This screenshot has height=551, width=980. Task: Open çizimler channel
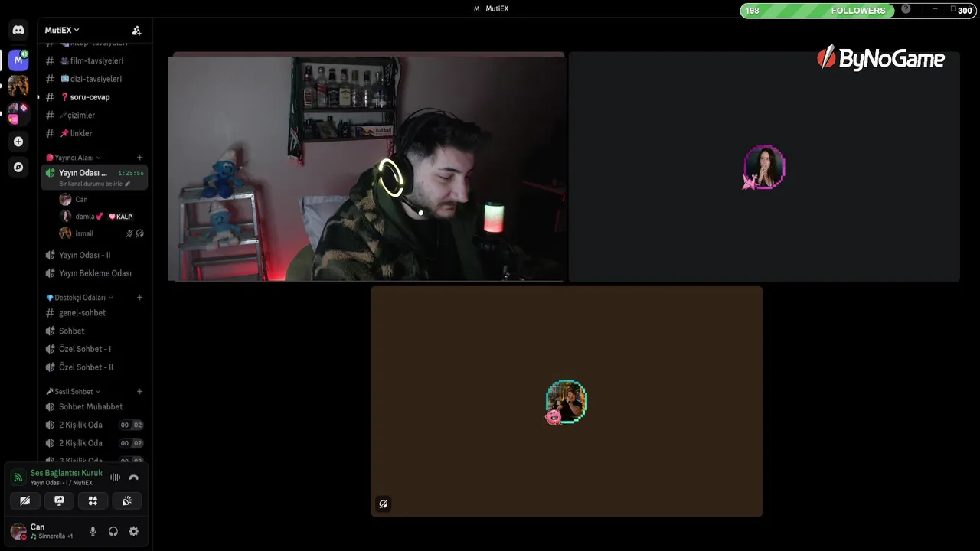(93, 116)
